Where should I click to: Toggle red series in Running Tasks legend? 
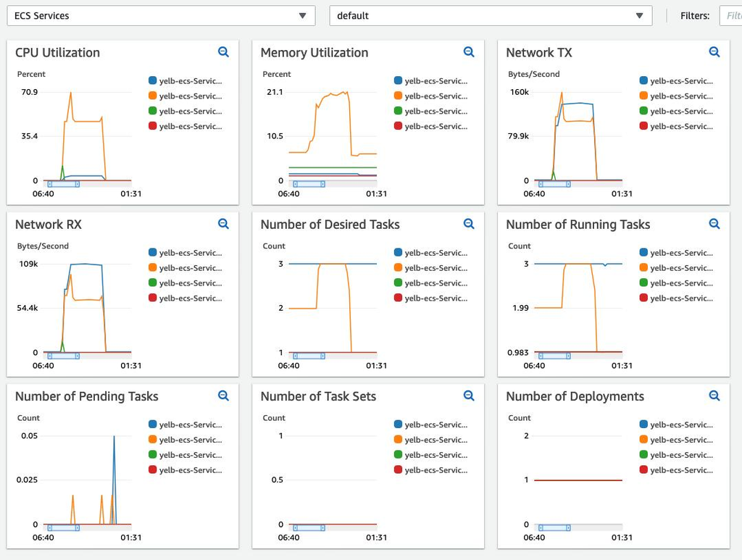click(676, 298)
